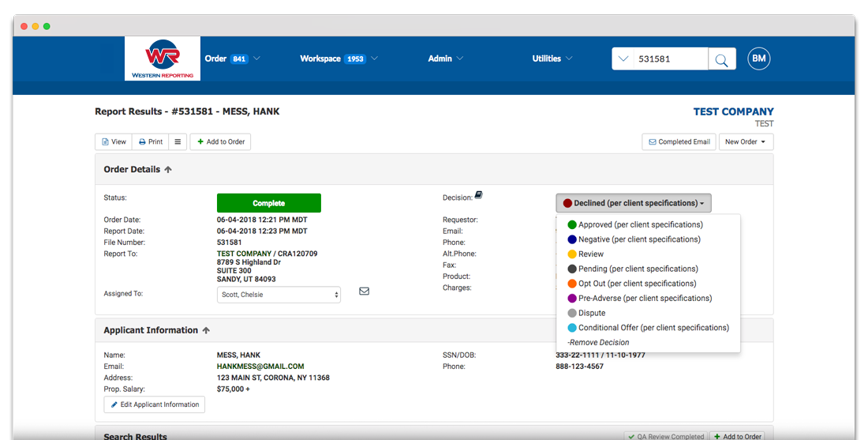Click the Completed Email button
Screen dimensions: 868x440
point(679,142)
